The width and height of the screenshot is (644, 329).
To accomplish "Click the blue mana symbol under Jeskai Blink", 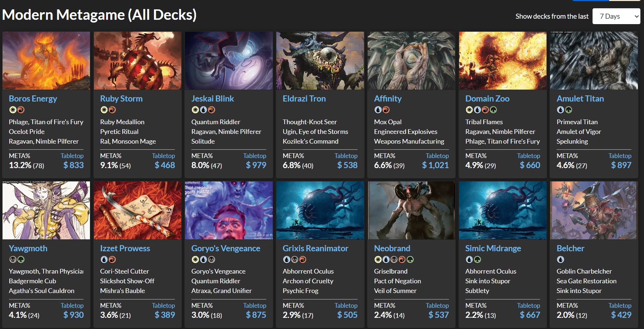I will point(203,110).
